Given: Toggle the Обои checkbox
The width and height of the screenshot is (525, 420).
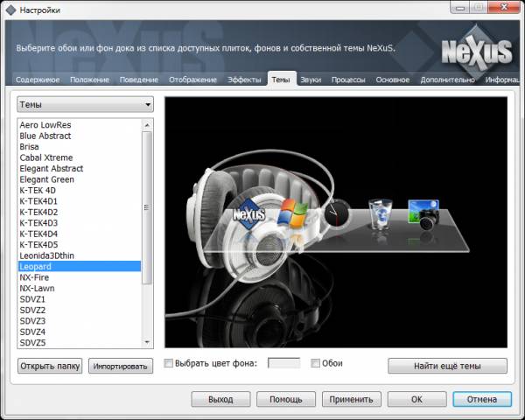Looking at the screenshot, I should (x=315, y=363).
